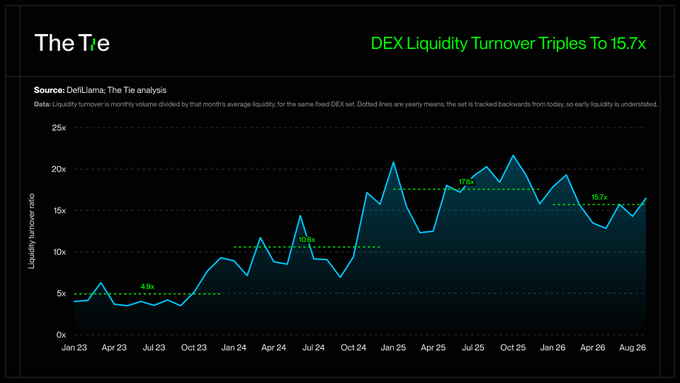Click the 4.9x yearly mean label
The height and width of the screenshot is (383, 680).
point(147,287)
